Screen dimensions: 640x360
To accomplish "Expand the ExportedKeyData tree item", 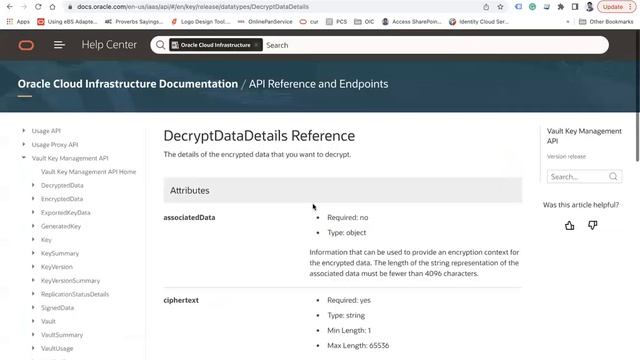I will pos(33,212).
